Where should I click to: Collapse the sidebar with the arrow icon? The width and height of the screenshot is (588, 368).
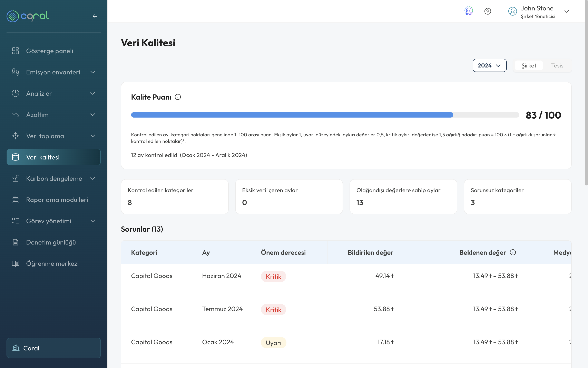[94, 16]
